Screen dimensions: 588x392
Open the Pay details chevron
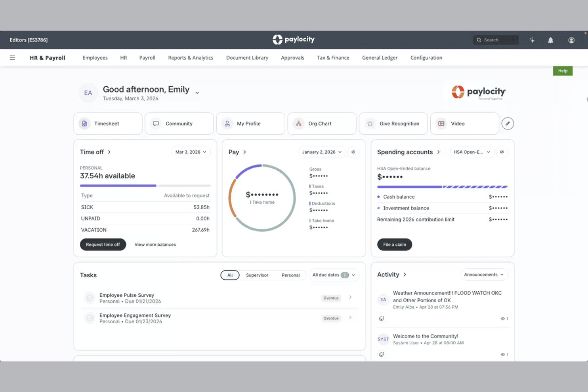[245, 152]
